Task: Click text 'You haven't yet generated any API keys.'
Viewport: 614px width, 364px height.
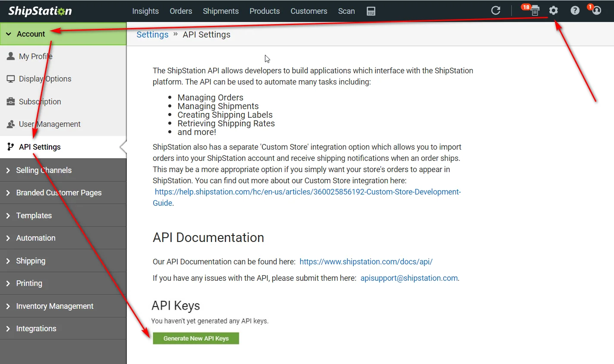Action: (210, 321)
